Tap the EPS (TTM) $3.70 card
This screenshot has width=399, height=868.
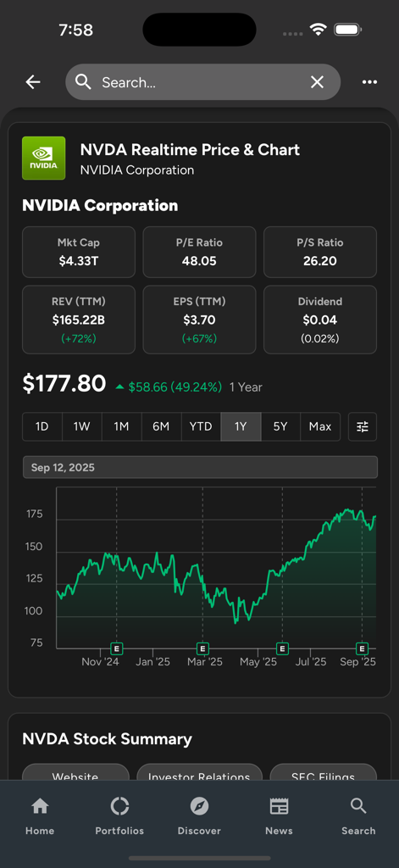point(199,320)
